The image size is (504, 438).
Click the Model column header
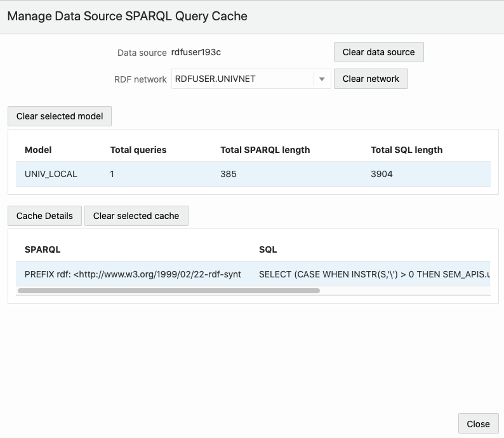point(38,150)
